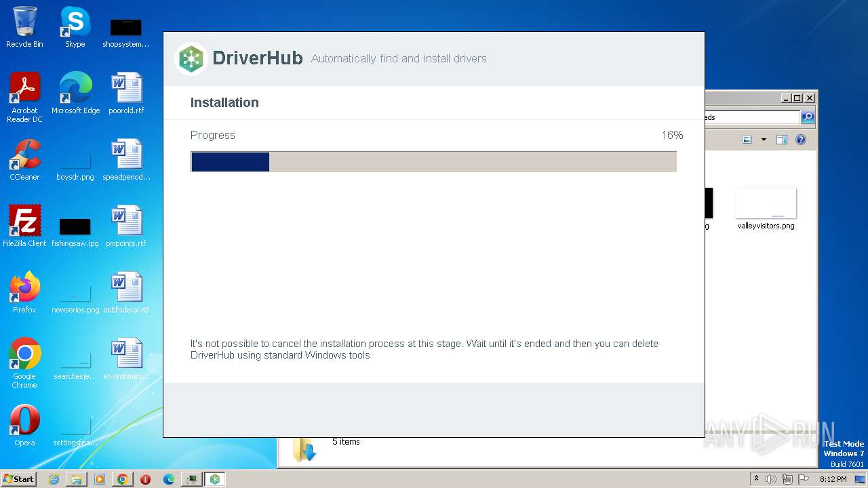The width and height of the screenshot is (868, 488).
Task: Click the installation progress bar
Action: coord(433,162)
